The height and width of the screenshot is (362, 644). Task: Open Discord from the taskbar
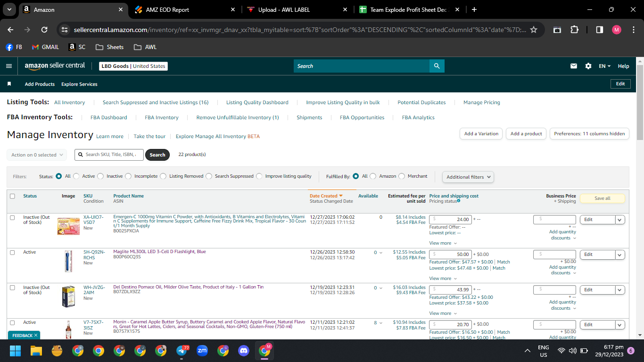[244, 351]
